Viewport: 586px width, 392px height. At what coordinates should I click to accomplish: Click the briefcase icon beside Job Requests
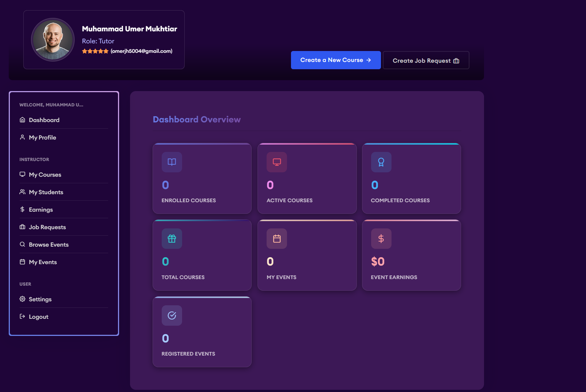[22, 227]
